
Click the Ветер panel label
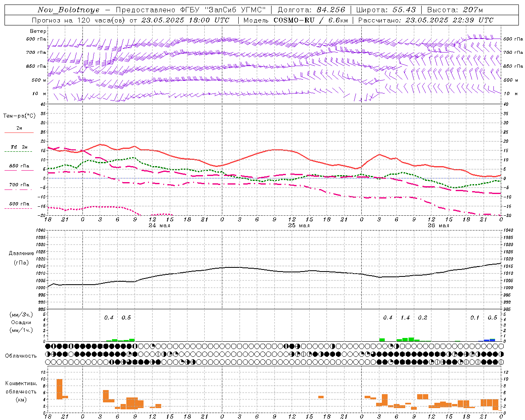[x=38, y=31]
